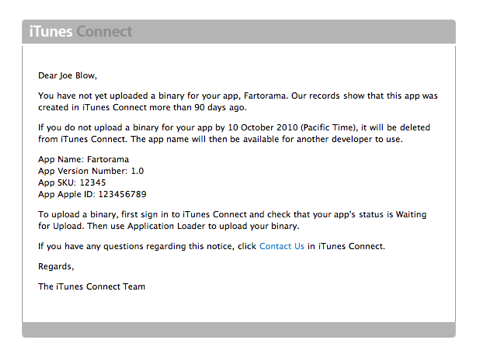This screenshot has width=480, height=361.
Task: Click the phrase 90 days ago
Action: pos(220,107)
